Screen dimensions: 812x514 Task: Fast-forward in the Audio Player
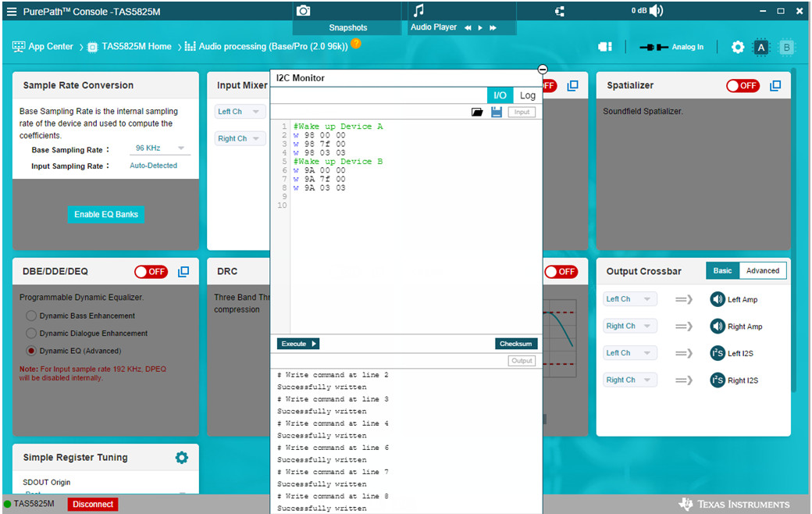click(x=493, y=28)
